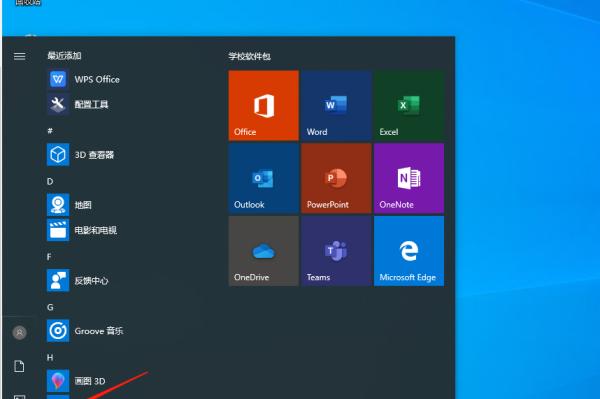Select the 画图 3D label
Viewport: 600px width, 399px height.
click(90, 381)
